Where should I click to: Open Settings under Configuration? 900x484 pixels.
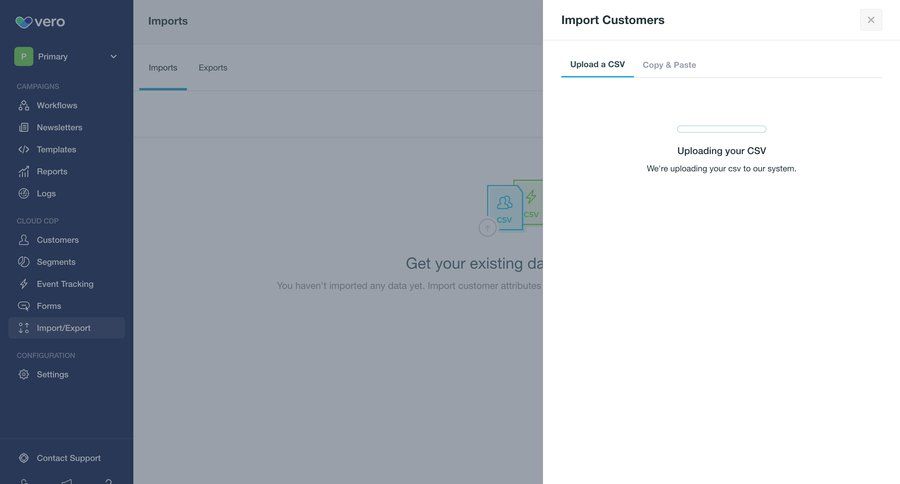point(52,374)
